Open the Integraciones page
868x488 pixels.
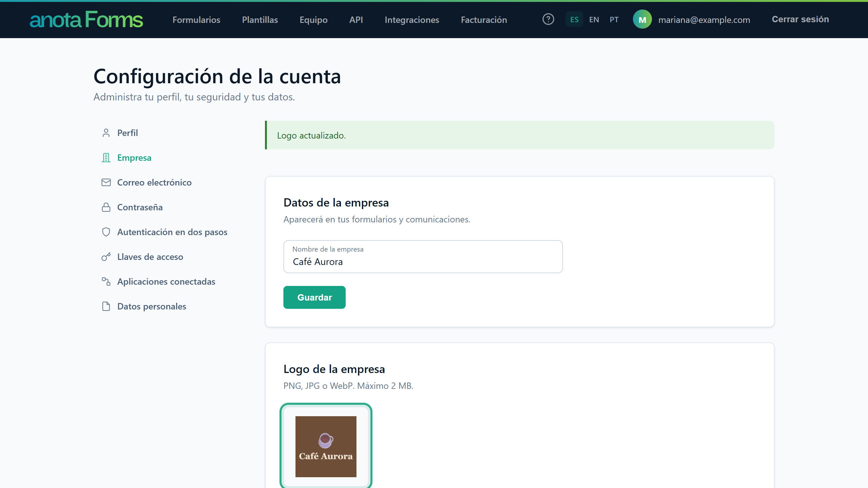[412, 20]
